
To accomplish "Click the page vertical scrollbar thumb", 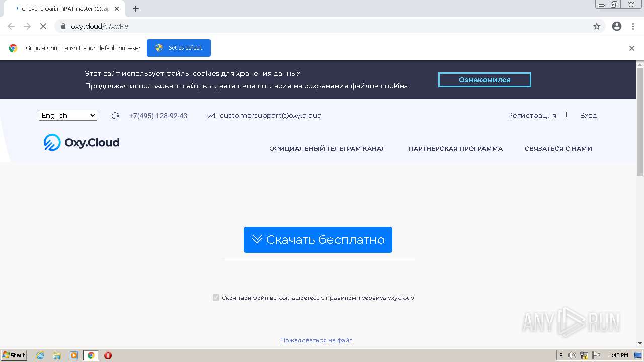I will [x=640, y=122].
